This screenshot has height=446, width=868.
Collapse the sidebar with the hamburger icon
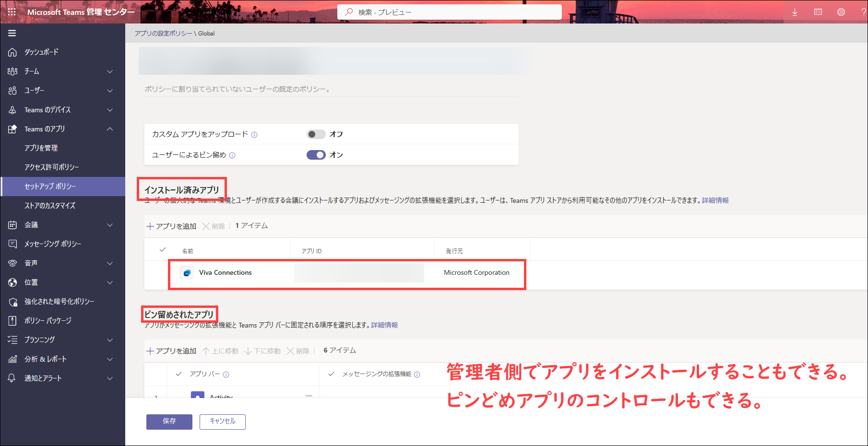click(12, 33)
